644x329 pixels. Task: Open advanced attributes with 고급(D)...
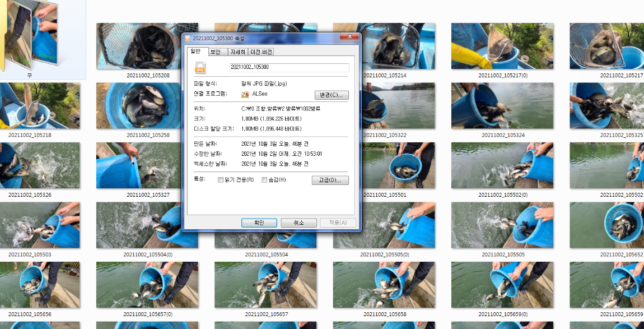(330, 180)
